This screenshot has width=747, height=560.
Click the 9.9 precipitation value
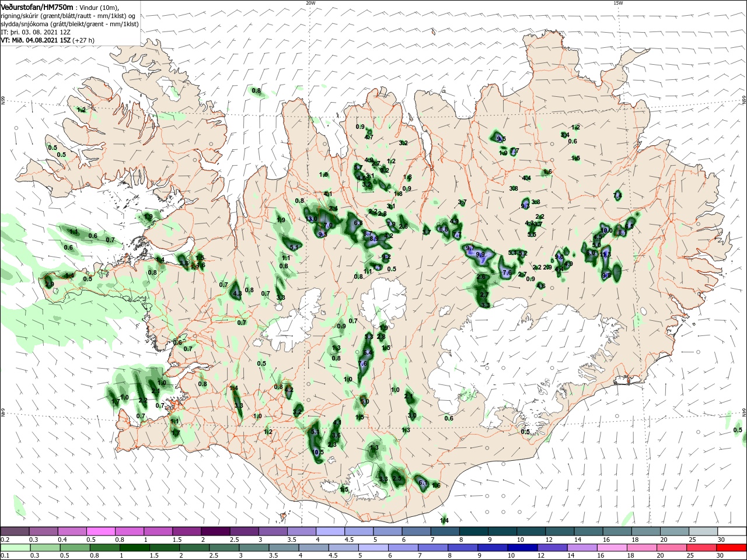point(480,255)
